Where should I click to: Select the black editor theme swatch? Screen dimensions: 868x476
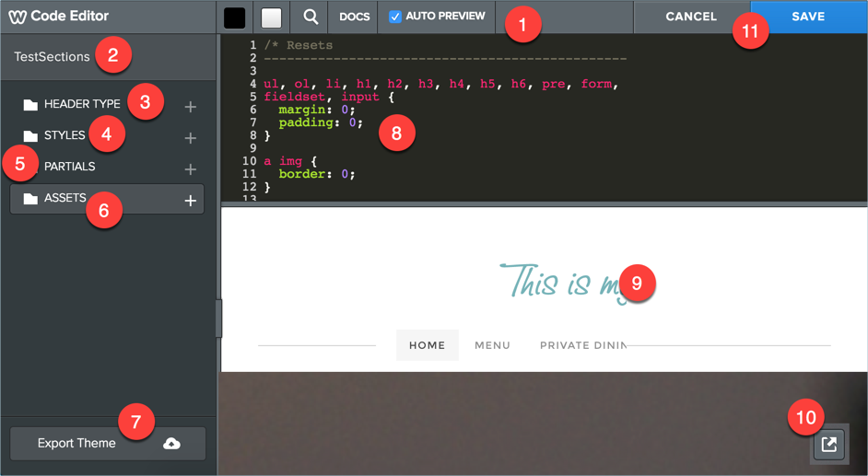tap(235, 17)
